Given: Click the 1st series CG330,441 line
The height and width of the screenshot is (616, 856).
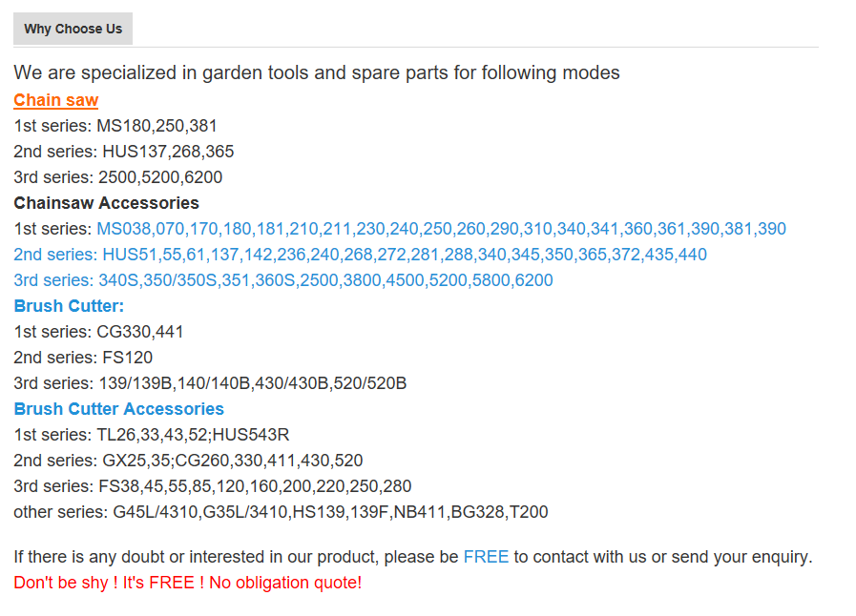Looking at the screenshot, I should coord(99,332).
